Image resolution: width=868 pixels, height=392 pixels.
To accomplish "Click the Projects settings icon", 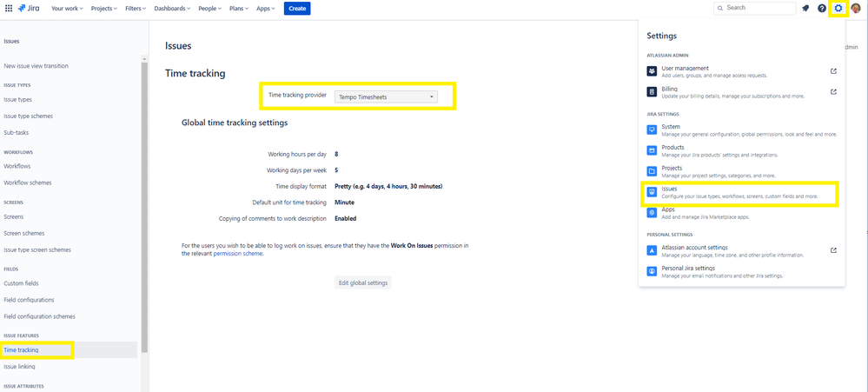I will (x=653, y=171).
